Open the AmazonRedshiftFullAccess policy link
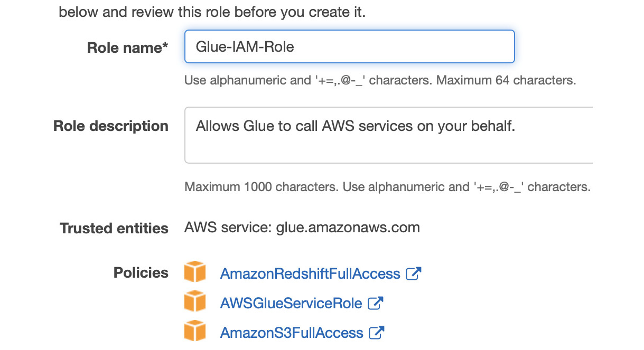644x350 pixels. [310, 274]
